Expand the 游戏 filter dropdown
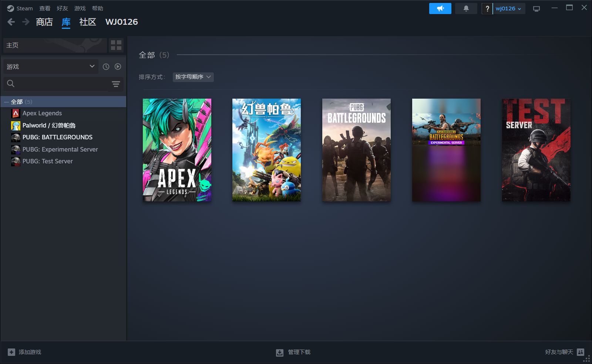592x364 pixels. point(51,67)
